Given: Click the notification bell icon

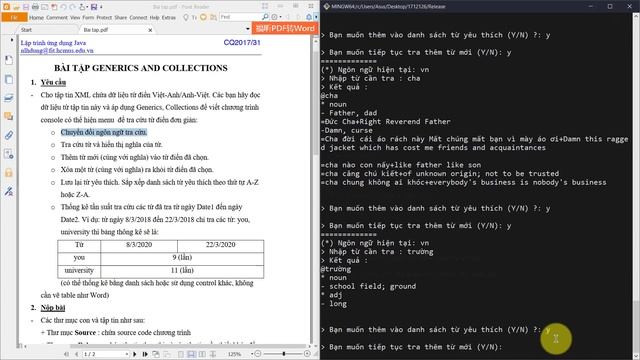Looking at the screenshot, I should click(309, 17).
